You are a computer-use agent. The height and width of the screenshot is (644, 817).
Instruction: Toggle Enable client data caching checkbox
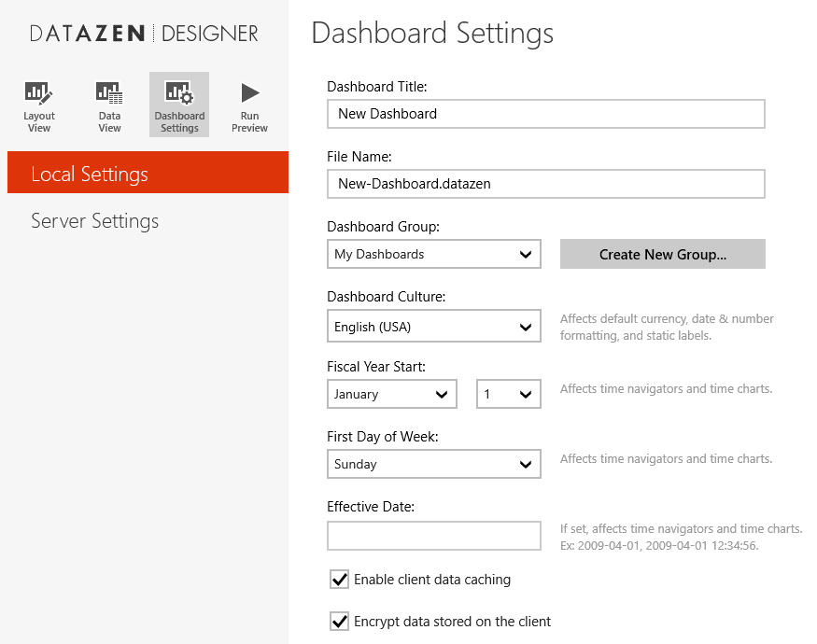point(340,580)
